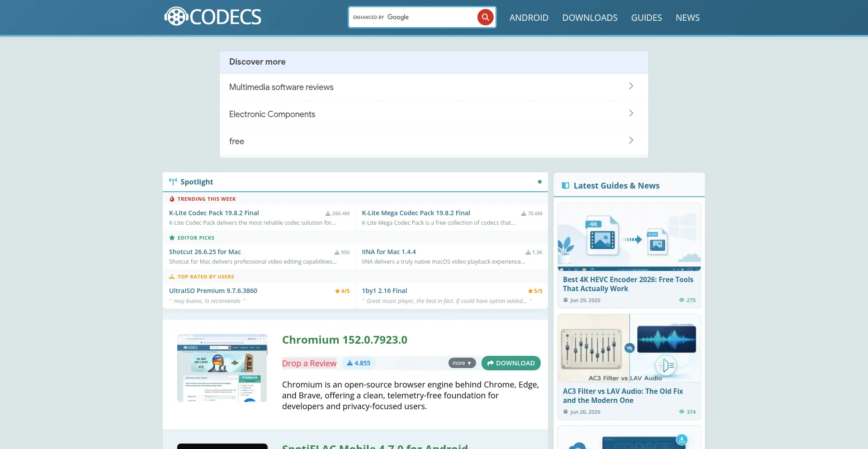868x449 pixels.
Task: Open Best 4K HEVC Encoder 2026 article link
Action: [x=628, y=284]
